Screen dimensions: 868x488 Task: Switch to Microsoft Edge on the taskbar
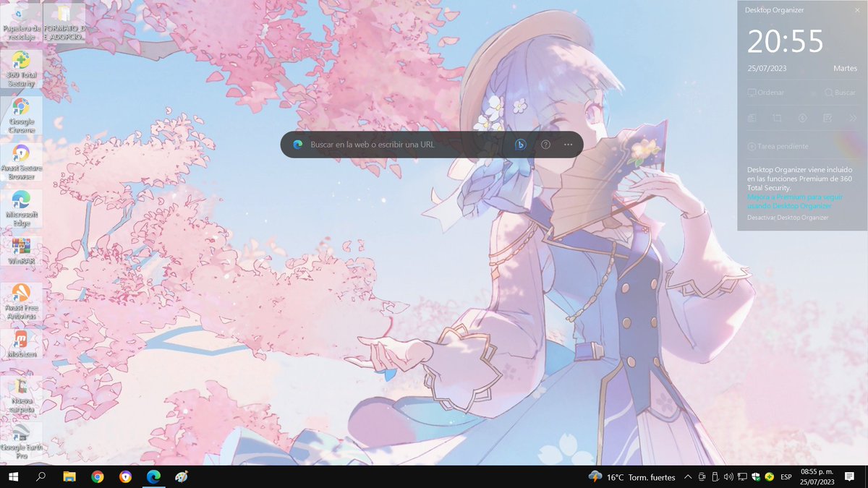[x=153, y=477]
